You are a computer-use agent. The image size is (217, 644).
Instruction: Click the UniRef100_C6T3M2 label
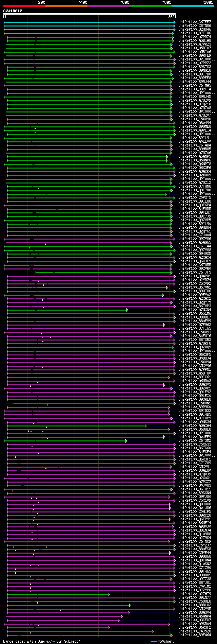click(x=195, y=441)
